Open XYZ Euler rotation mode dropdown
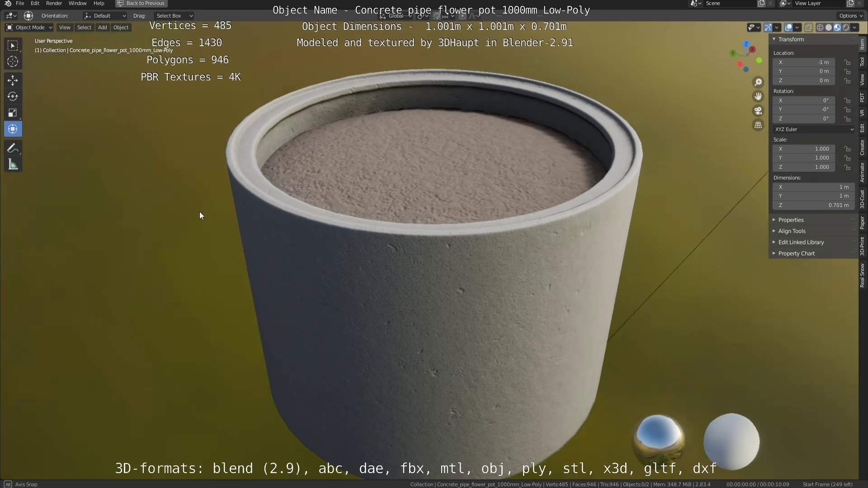The height and width of the screenshot is (488, 868). [x=814, y=129]
